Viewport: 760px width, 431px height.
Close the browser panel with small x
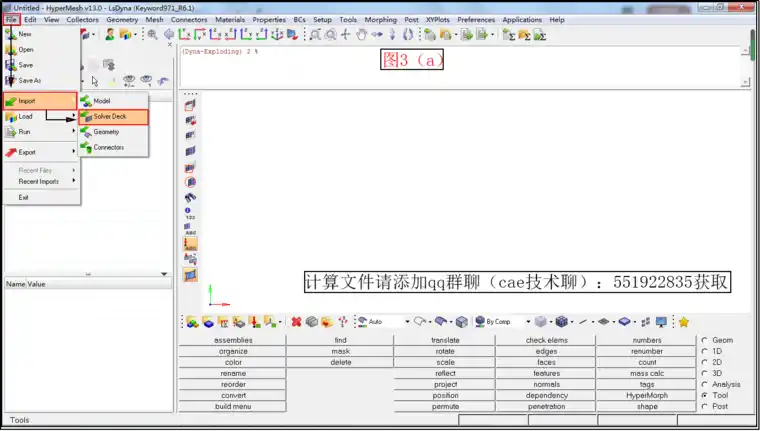[170, 45]
